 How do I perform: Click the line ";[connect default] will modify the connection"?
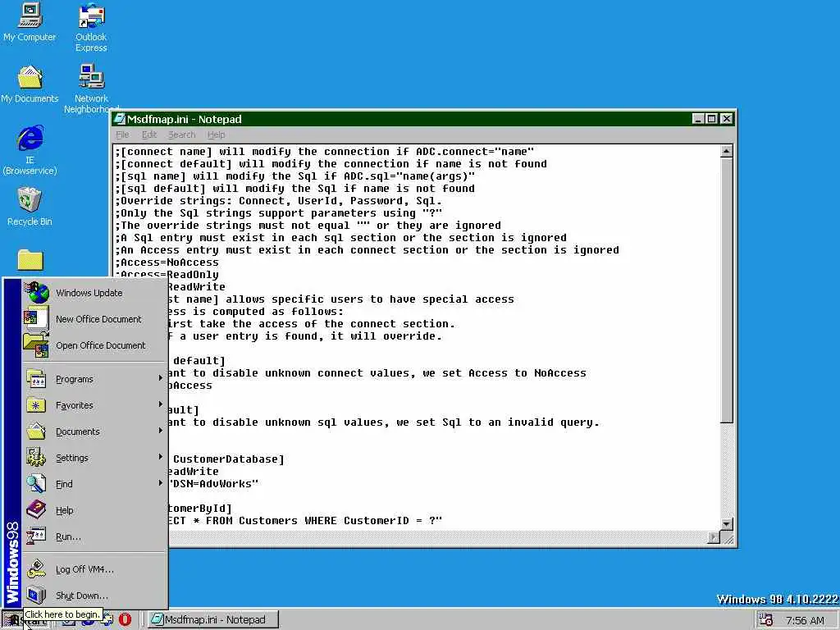(331, 164)
